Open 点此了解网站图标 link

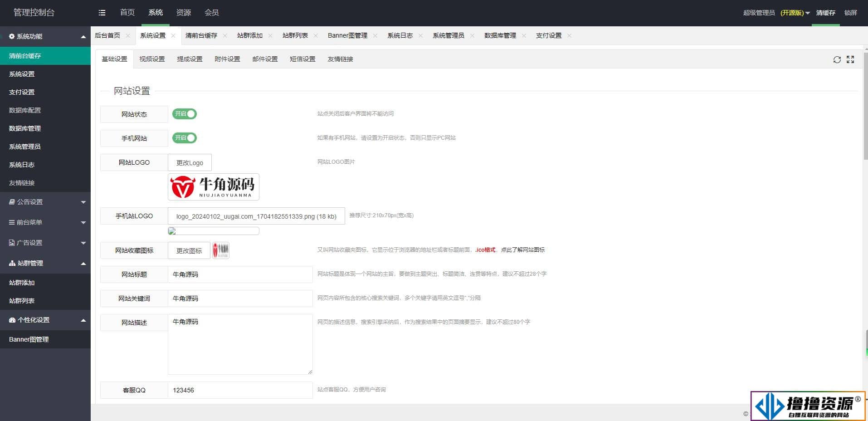(522, 250)
